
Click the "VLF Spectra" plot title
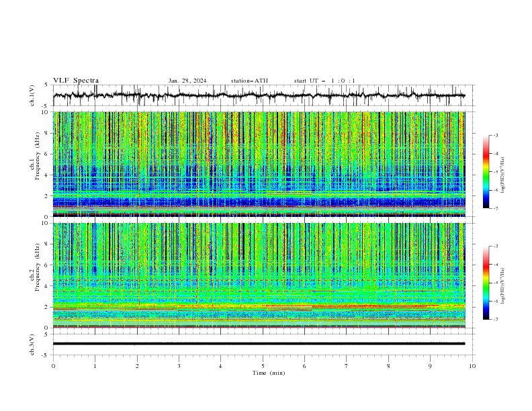pyautogui.click(x=76, y=81)
